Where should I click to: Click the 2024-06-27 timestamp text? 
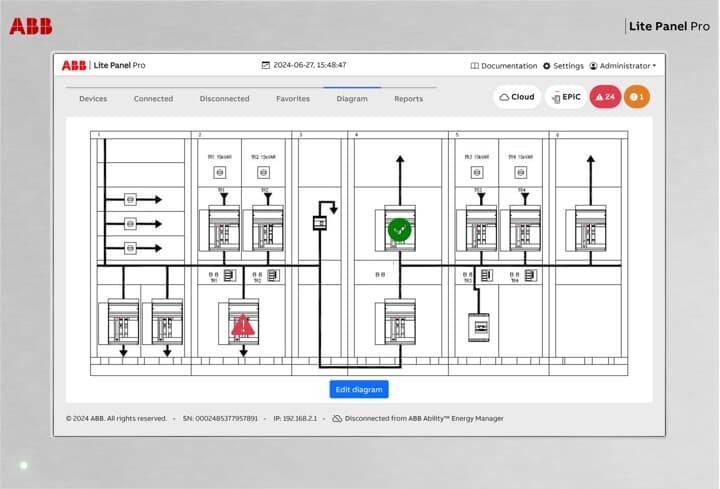click(x=310, y=65)
